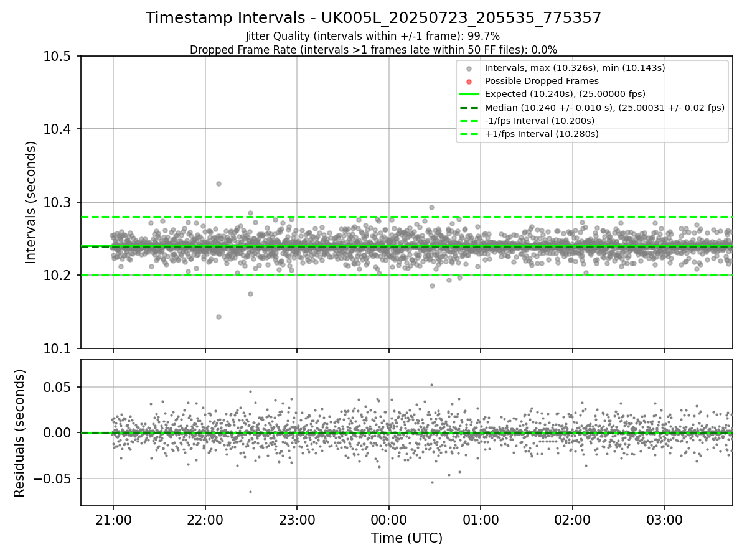Screen dimensions: 747x560
Task: Click the solid green line sample beside 'Expected'
Action: [x=469, y=95]
